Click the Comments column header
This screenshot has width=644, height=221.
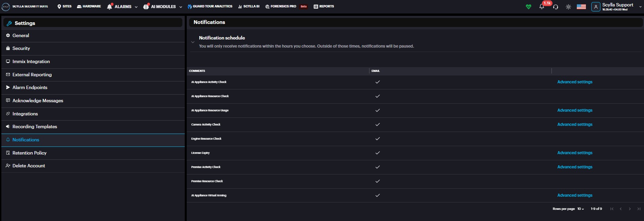click(x=197, y=71)
